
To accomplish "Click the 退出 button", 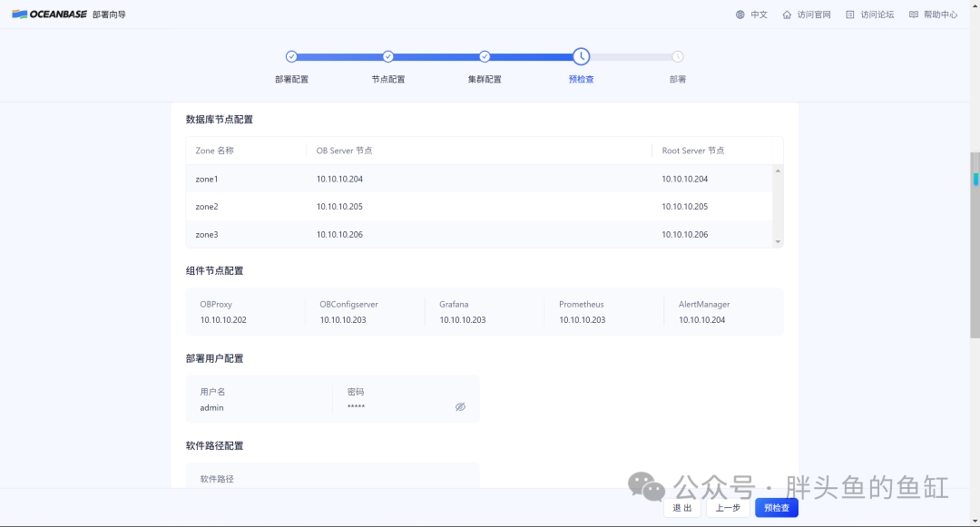I will [682, 508].
